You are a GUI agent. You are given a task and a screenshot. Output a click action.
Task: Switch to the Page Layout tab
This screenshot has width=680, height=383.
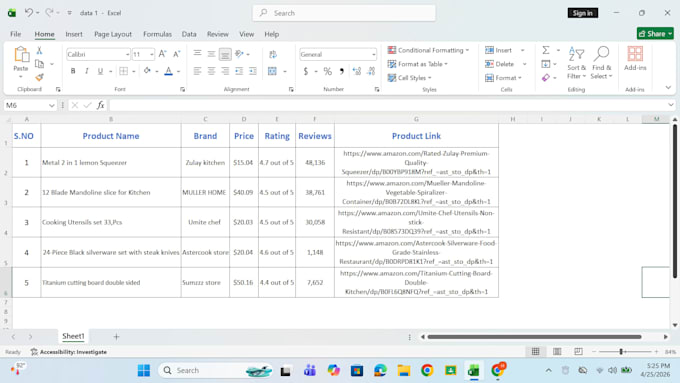(113, 34)
